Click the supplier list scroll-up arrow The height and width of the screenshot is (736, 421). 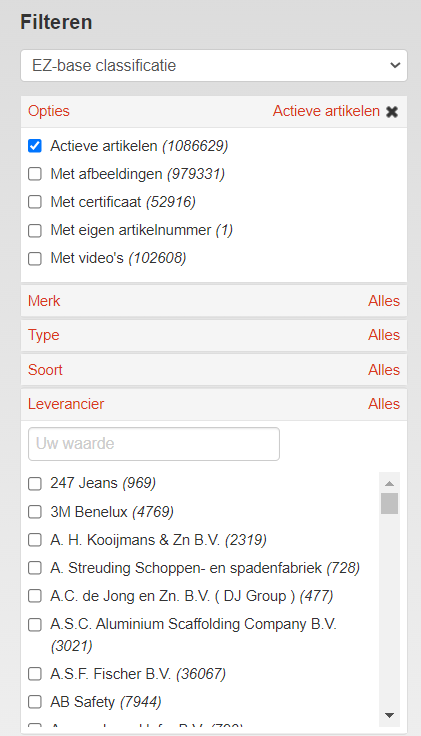tap(389, 483)
